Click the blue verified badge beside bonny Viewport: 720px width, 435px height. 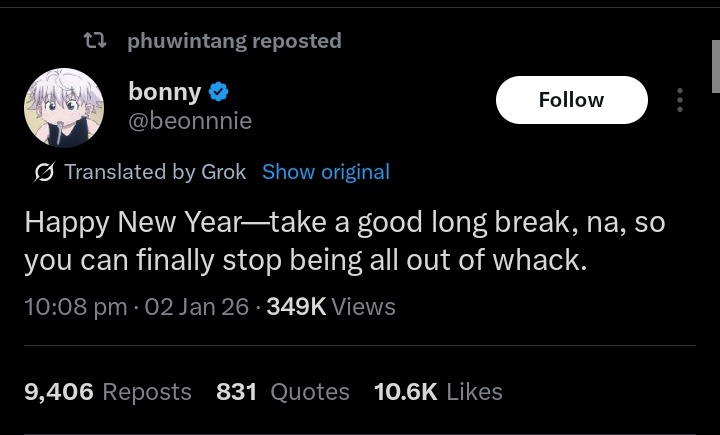(x=219, y=93)
